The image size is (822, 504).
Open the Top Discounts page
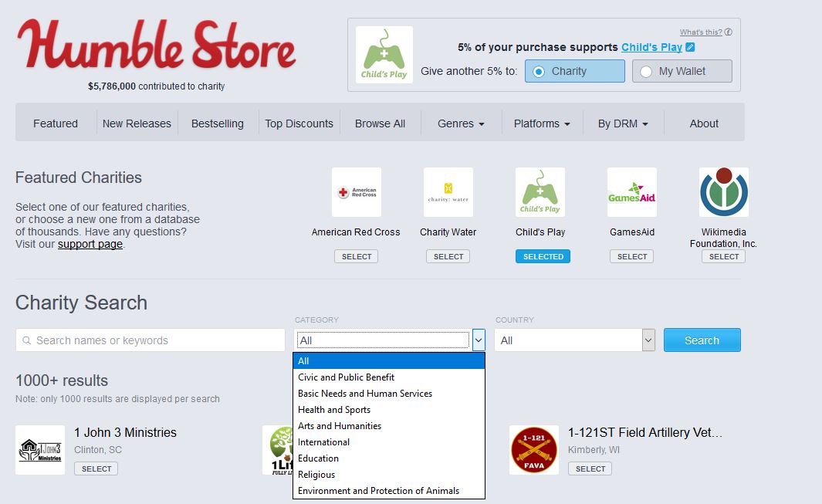[299, 123]
